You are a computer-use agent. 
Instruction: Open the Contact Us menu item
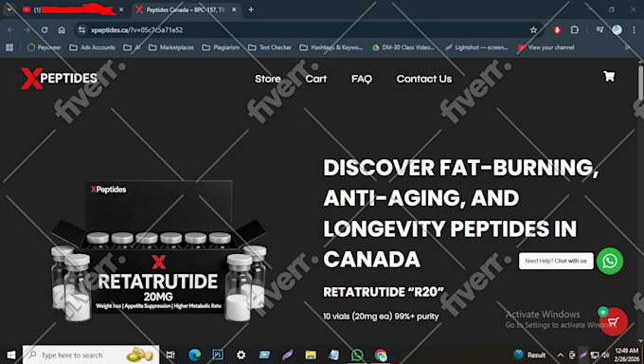click(424, 79)
